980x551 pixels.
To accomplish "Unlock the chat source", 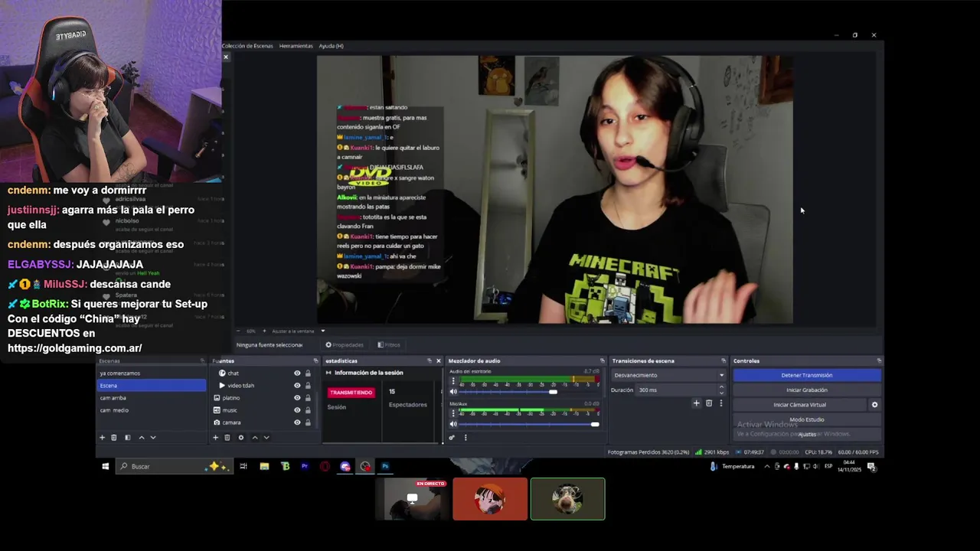I will point(308,373).
